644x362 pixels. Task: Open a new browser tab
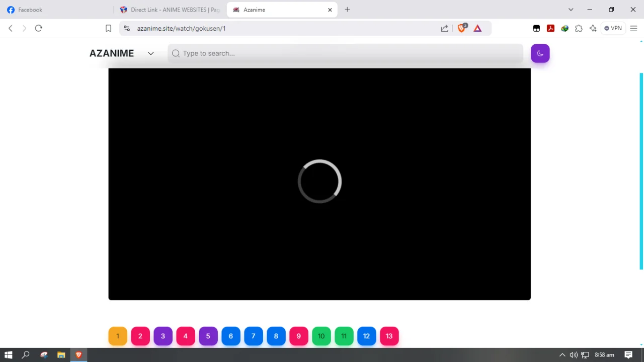point(347,10)
